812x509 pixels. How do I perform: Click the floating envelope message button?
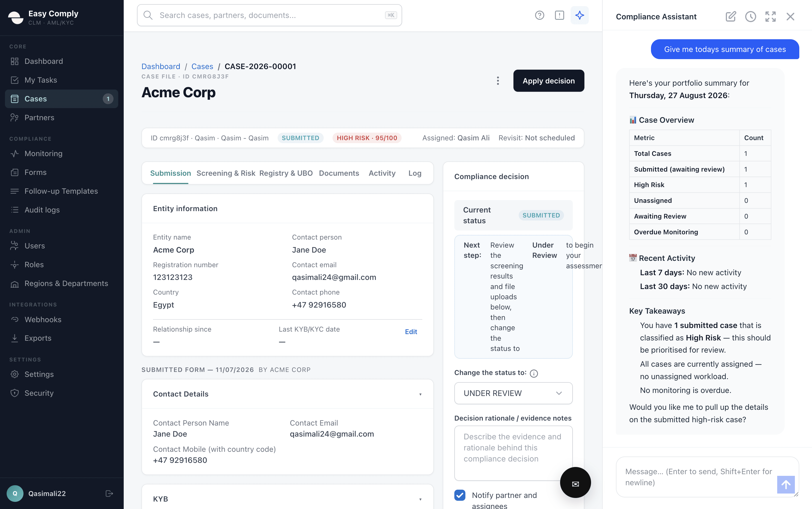(x=575, y=482)
